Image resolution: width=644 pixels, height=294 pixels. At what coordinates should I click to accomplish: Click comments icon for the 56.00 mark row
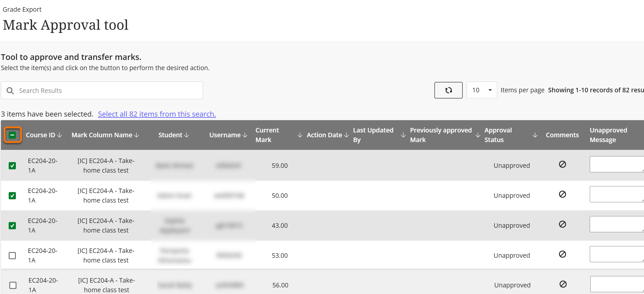(563, 284)
